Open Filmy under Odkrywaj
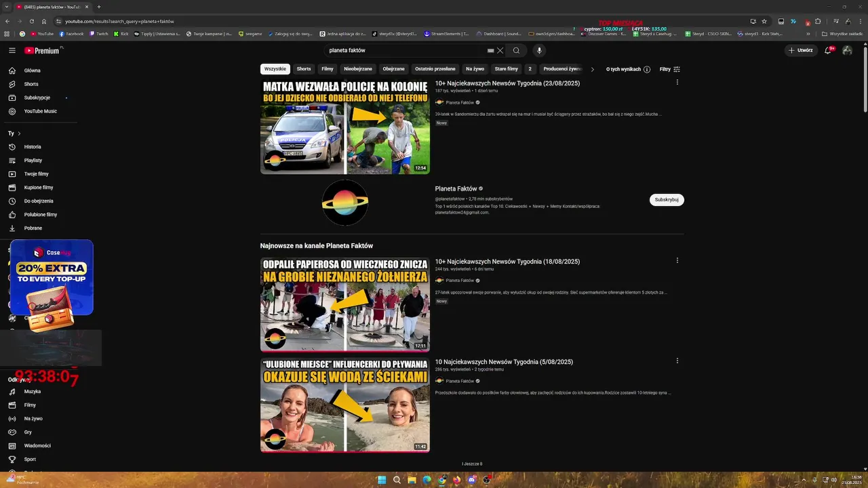This screenshot has height=488, width=868. 30,405
